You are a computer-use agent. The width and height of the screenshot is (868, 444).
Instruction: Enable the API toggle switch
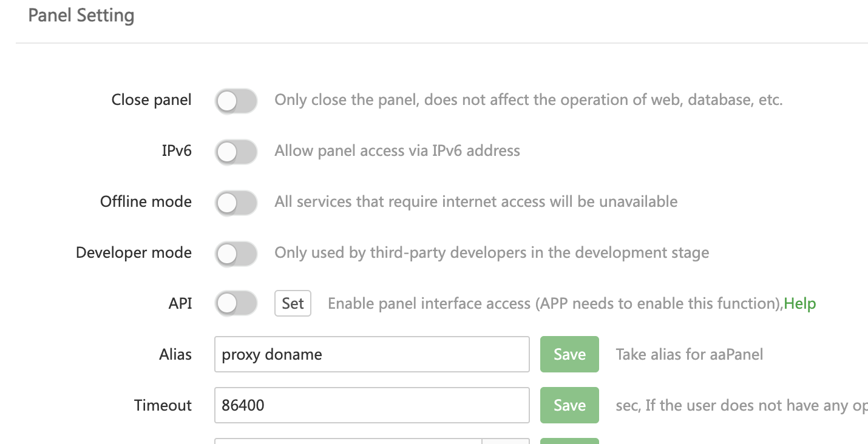(x=236, y=304)
